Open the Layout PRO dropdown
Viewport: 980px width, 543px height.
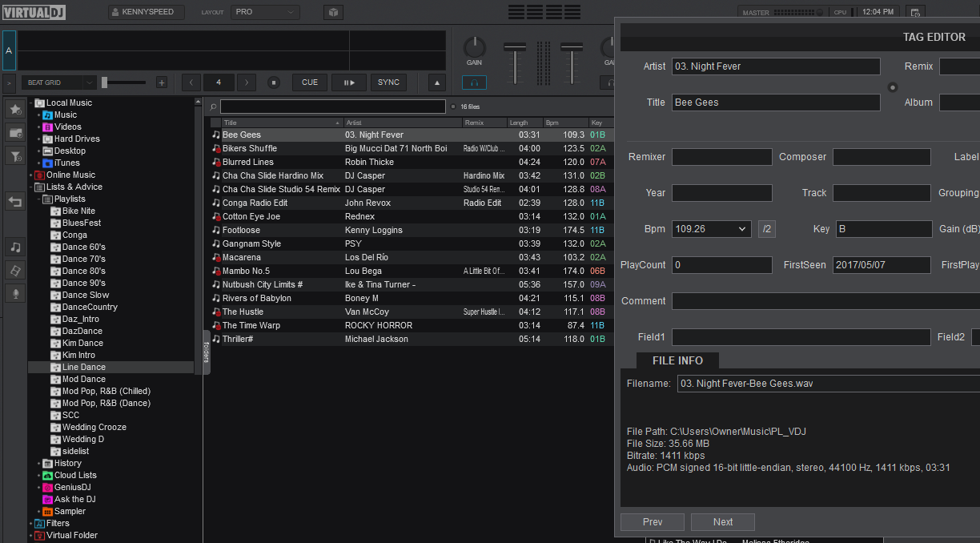click(265, 13)
